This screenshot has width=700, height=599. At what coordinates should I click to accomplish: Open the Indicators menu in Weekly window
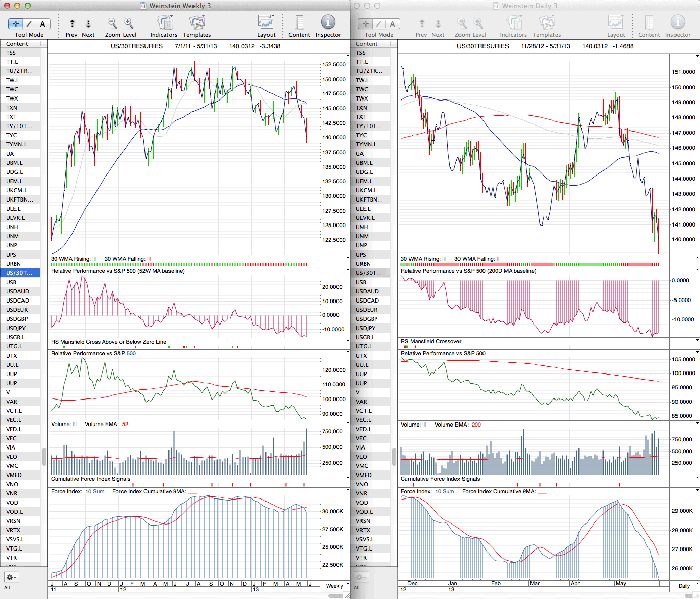(x=164, y=23)
